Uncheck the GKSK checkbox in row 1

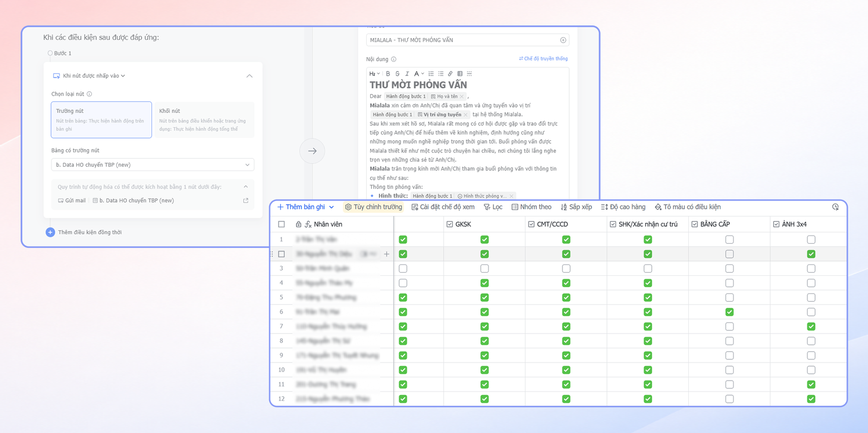point(484,240)
